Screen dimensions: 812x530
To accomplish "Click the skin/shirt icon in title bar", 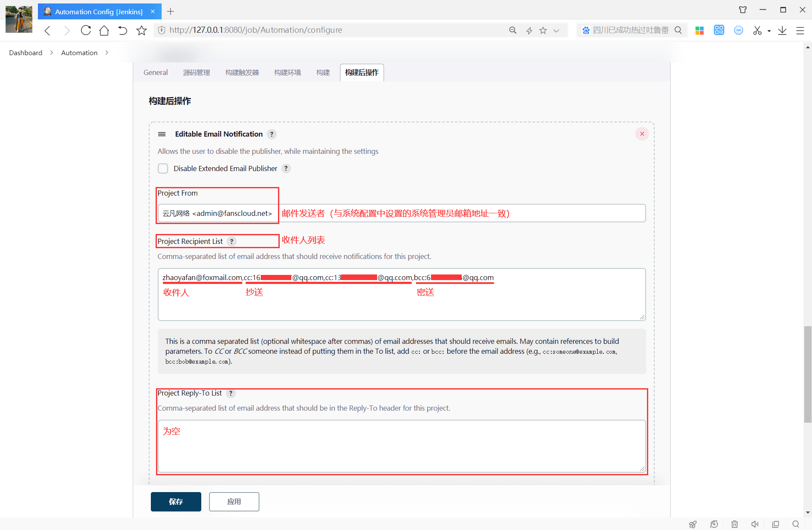I will (x=743, y=10).
